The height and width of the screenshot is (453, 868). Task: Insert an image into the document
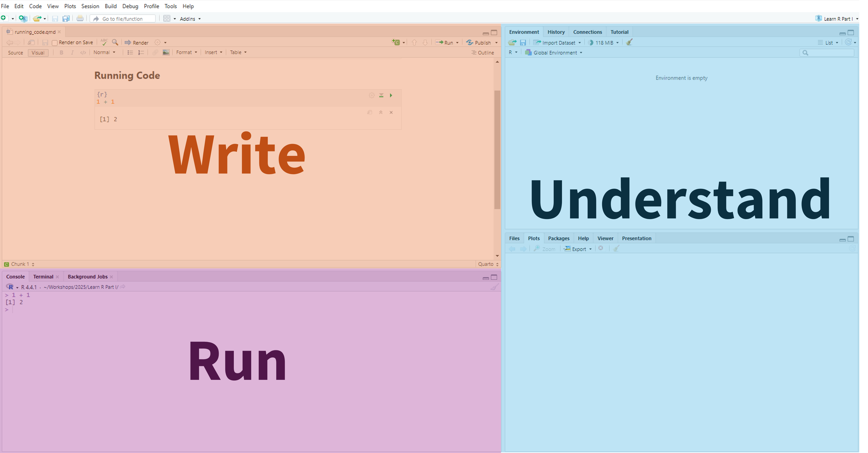tap(166, 52)
